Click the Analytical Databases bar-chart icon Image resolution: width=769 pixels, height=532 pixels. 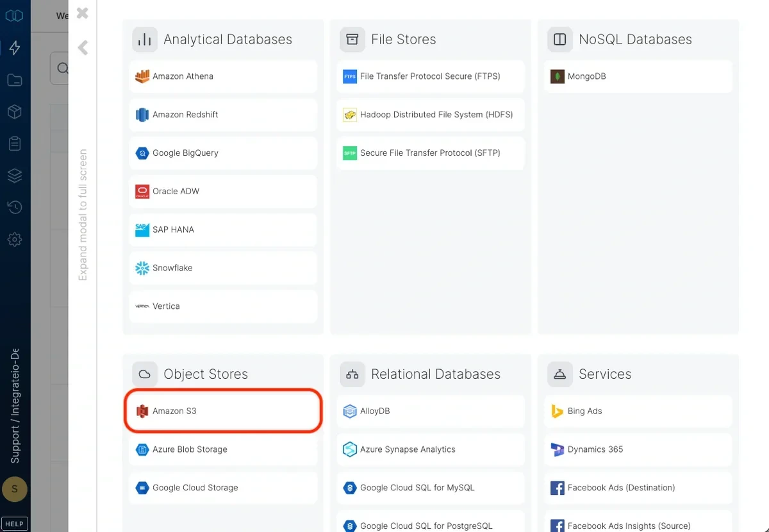[x=145, y=39]
